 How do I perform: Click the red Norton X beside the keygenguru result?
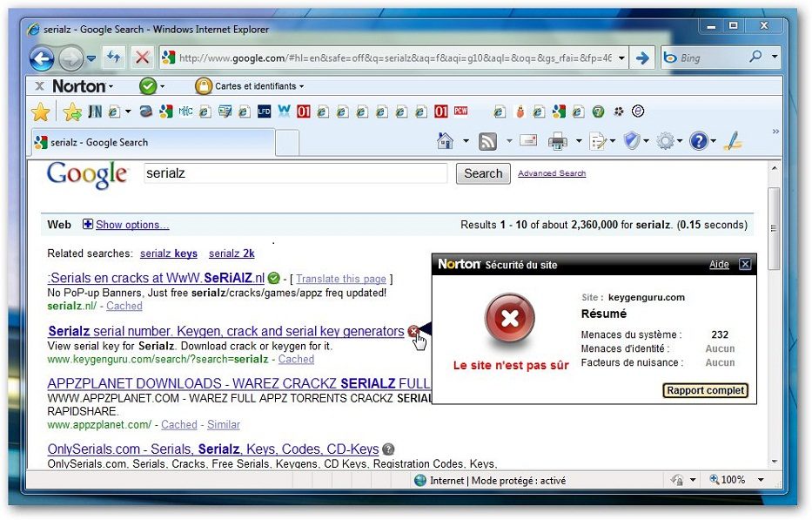click(x=413, y=331)
